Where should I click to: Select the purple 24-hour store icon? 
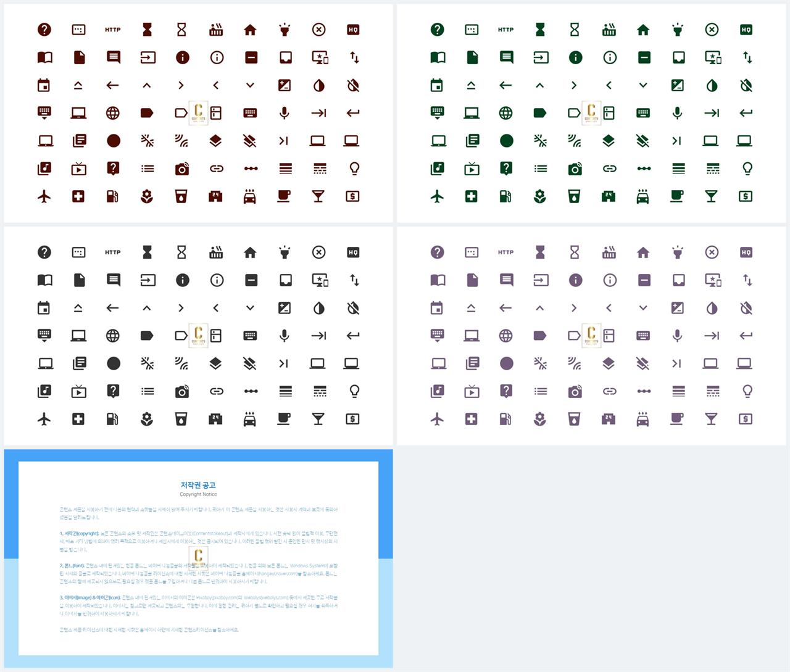coord(609,419)
